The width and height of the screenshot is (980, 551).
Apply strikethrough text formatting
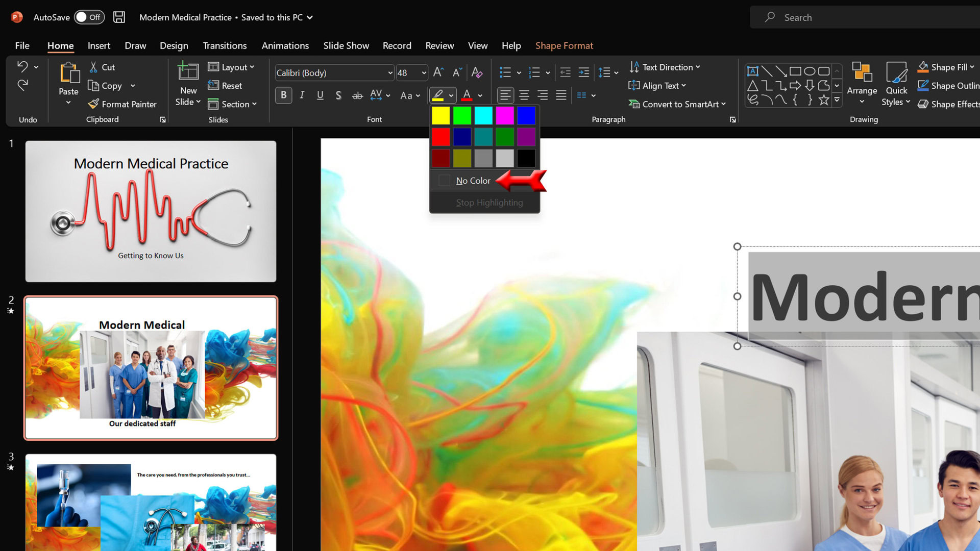coord(357,95)
